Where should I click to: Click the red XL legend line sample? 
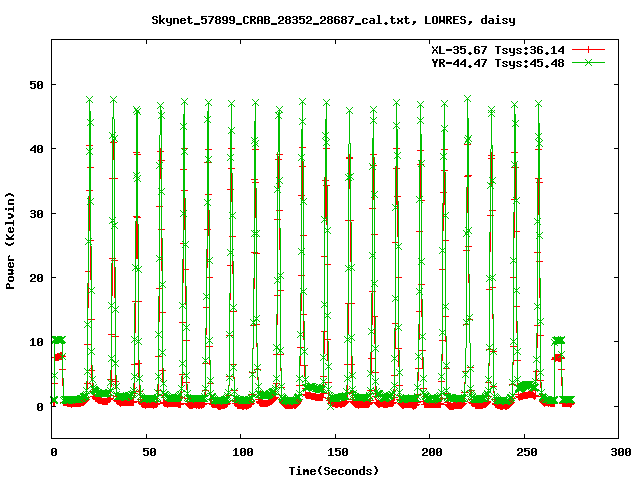[588, 50]
